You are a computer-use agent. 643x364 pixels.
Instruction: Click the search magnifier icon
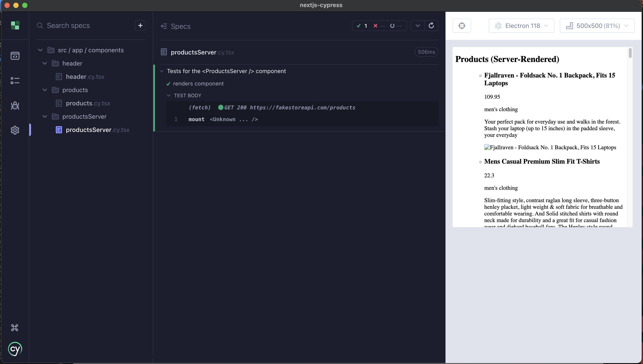click(40, 25)
